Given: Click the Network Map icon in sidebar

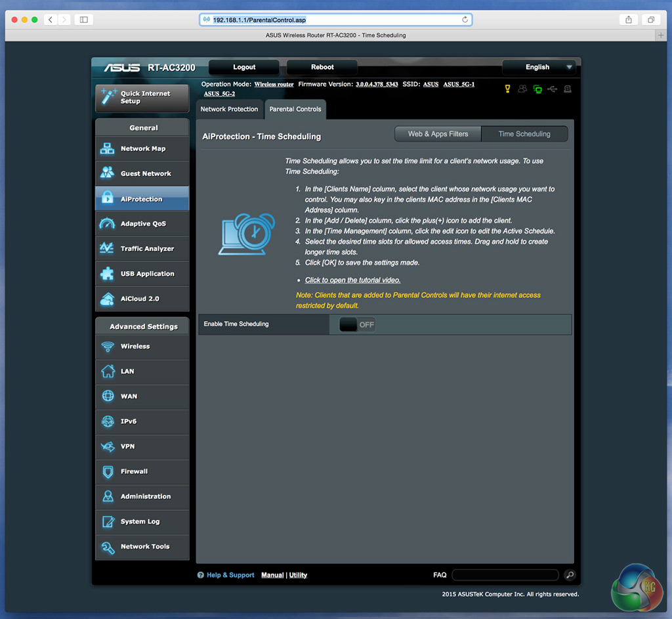Looking at the screenshot, I should pos(107,149).
